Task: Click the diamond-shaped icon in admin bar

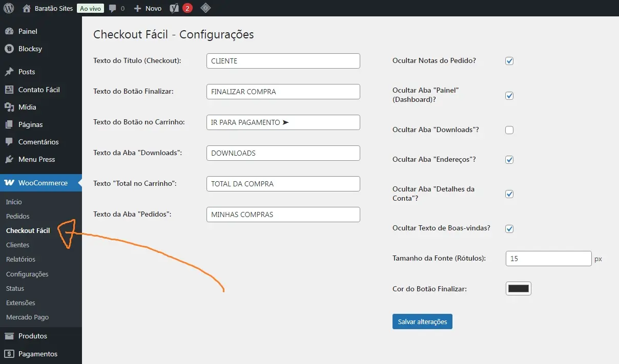Action: point(205,8)
